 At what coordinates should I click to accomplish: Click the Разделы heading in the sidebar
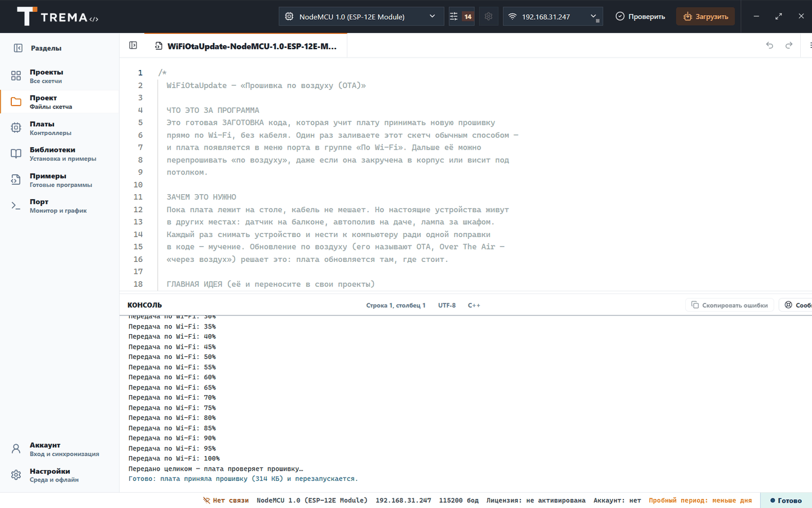click(46, 48)
